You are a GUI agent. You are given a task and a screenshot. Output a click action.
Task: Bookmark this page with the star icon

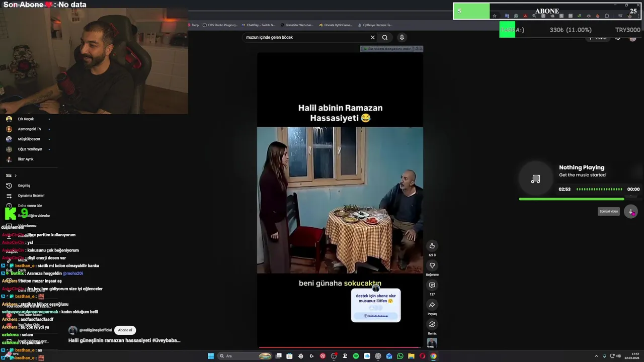[495, 16]
